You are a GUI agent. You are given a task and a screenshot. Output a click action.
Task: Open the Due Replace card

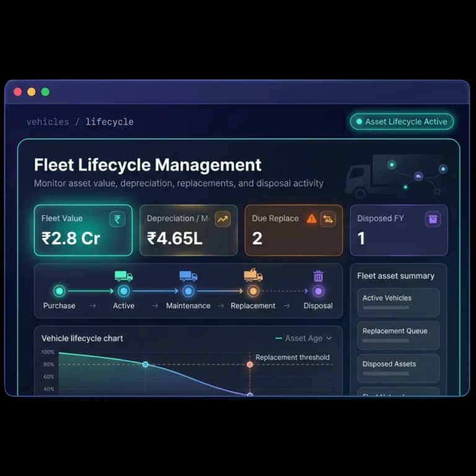tap(294, 230)
